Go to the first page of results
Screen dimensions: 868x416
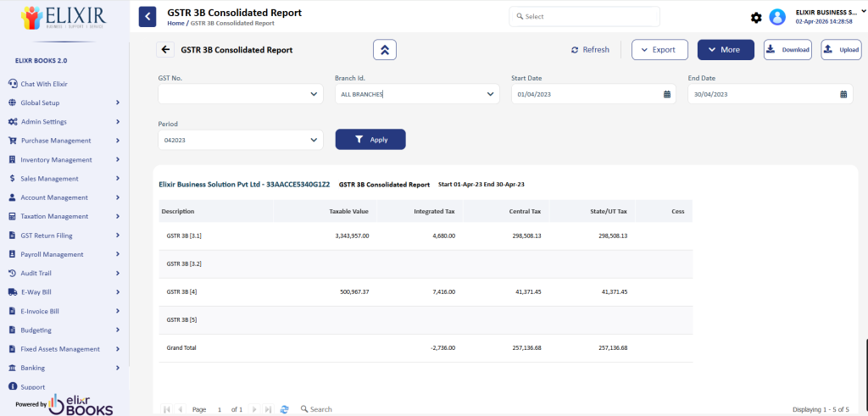[167, 409]
